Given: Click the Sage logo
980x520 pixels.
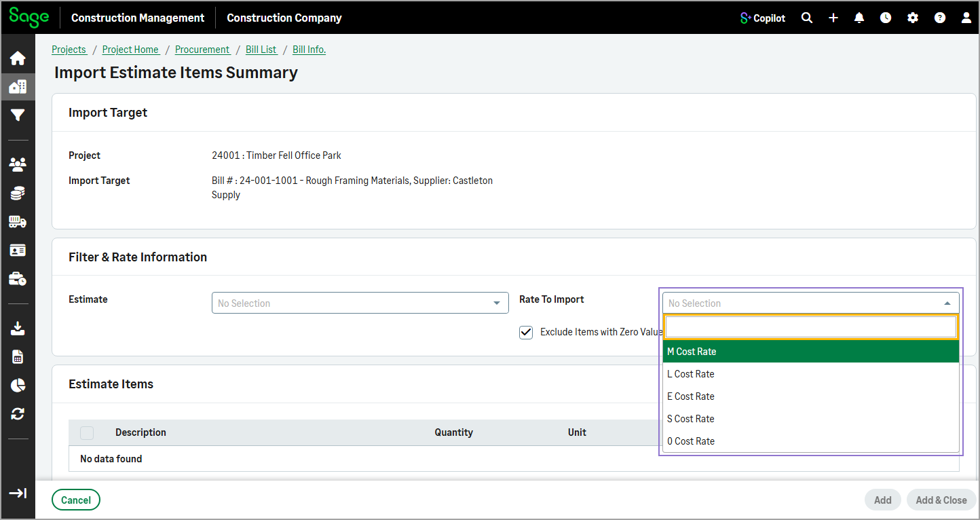Looking at the screenshot, I should pos(29,17).
